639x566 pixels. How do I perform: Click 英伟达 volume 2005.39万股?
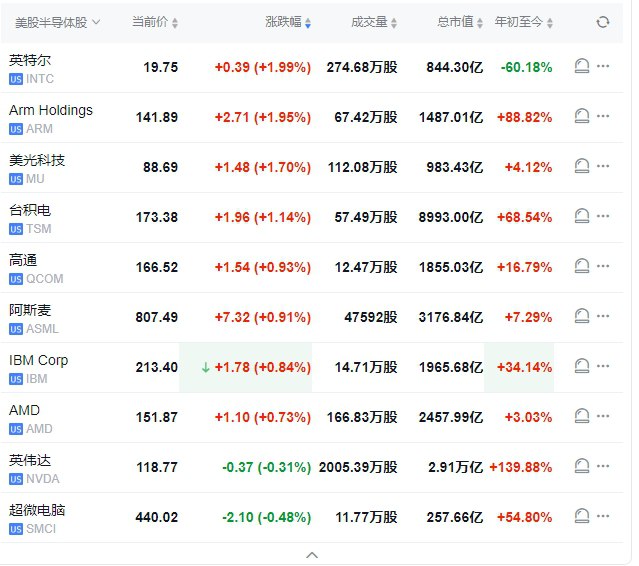[x=358, y=467]
